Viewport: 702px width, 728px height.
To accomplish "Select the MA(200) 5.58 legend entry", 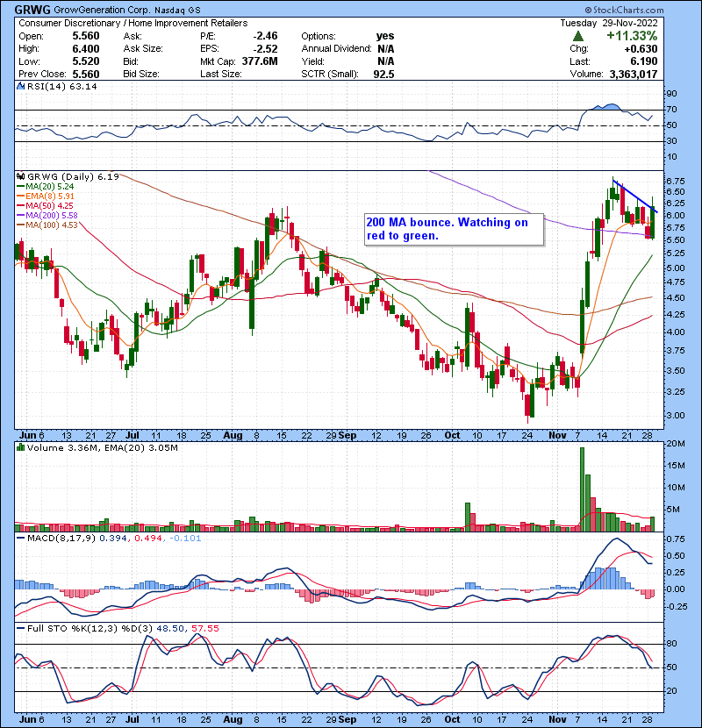I will [47, 216].
